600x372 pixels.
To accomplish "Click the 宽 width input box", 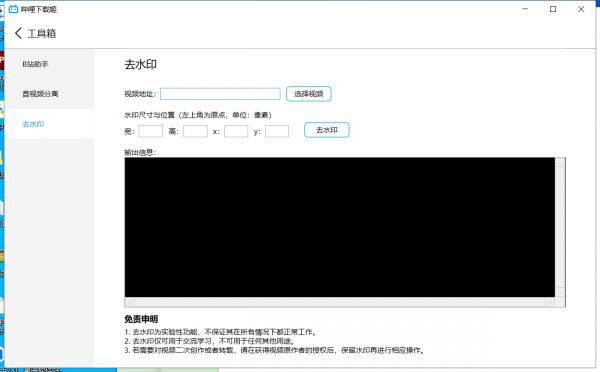I will (x=150, y=131).
